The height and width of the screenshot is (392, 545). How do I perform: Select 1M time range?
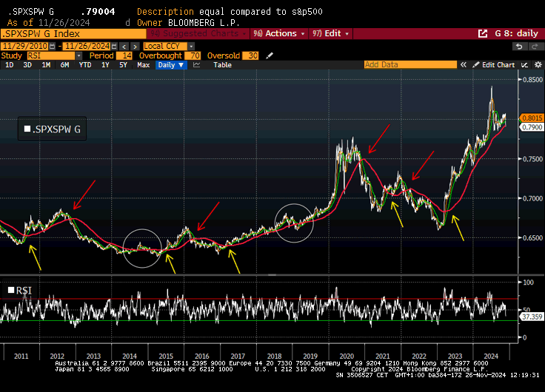[x=46, y=65]
